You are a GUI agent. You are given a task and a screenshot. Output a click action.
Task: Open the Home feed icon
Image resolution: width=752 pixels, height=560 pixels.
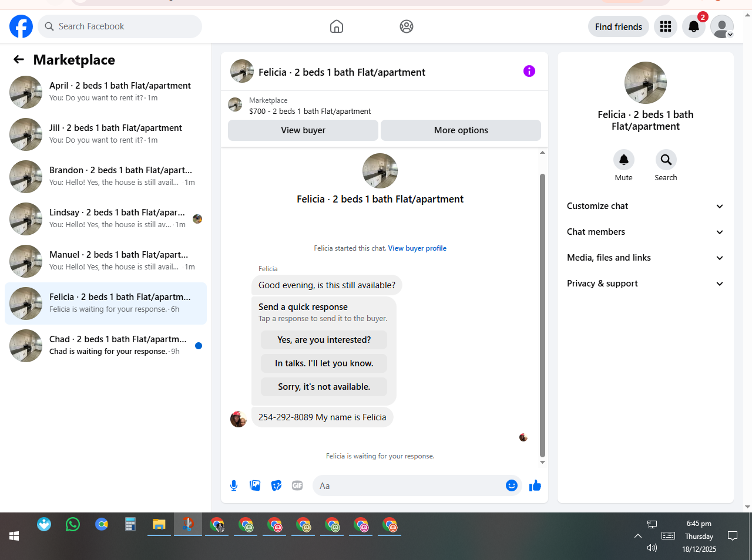(337, 26)
